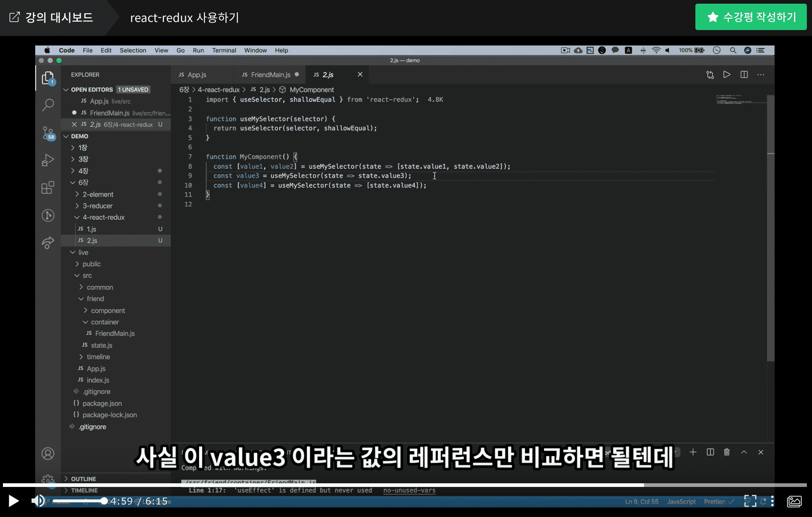This screenshot has height=517, width=812.
Task: Expand the 2-element folder
Action: pyautogui.click(x=98, y=194)
